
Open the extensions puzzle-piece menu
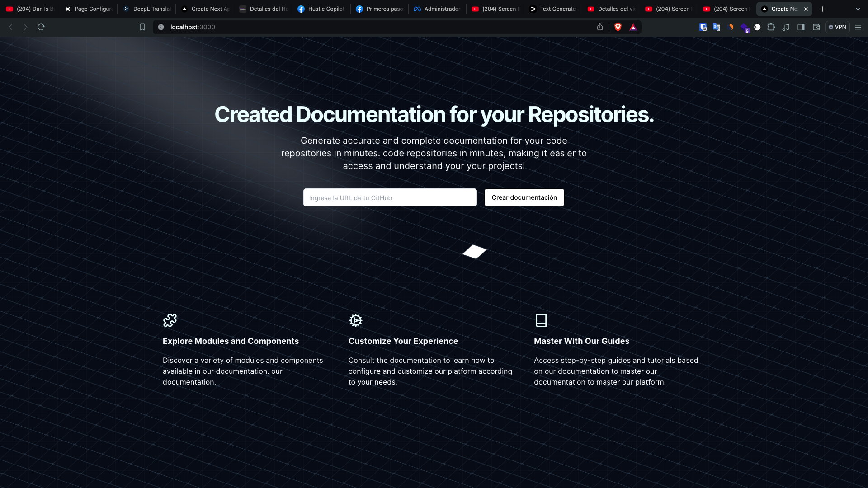click(771, 27)
